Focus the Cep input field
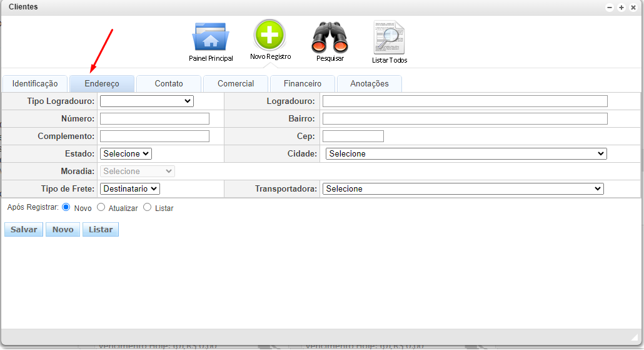The width and height of the screenshot is (644, 350). (x=353, y=136)
